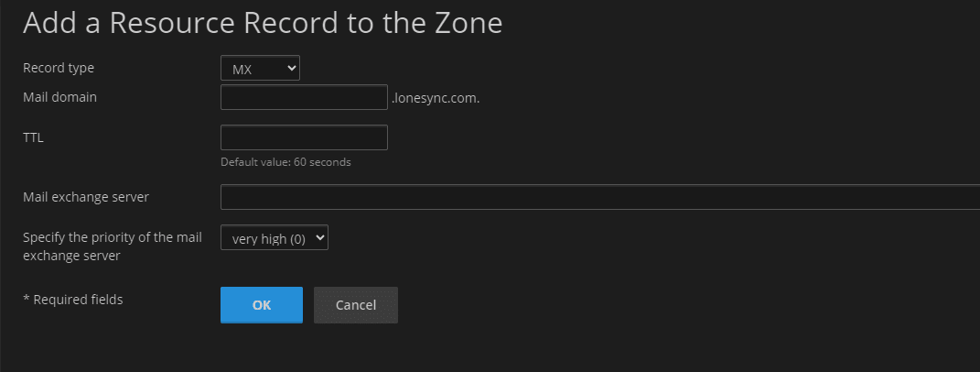
Task: Click the asterisk before 'Required fields'
Action: (x=26, y=299)
